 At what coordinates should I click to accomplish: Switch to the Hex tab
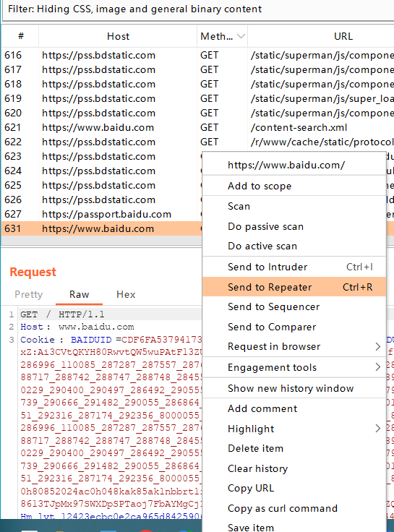coord(126,294)
